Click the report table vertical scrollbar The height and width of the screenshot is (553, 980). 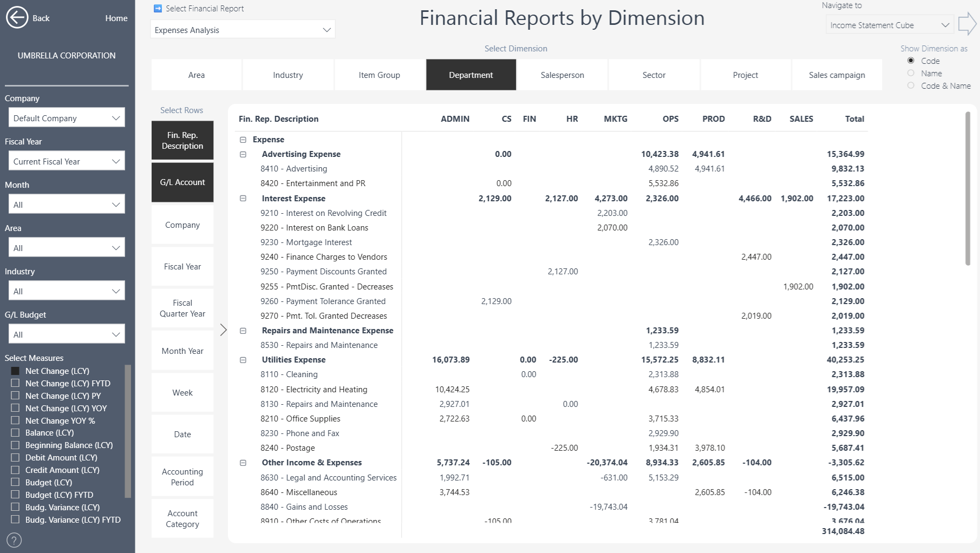pos(968,189)
